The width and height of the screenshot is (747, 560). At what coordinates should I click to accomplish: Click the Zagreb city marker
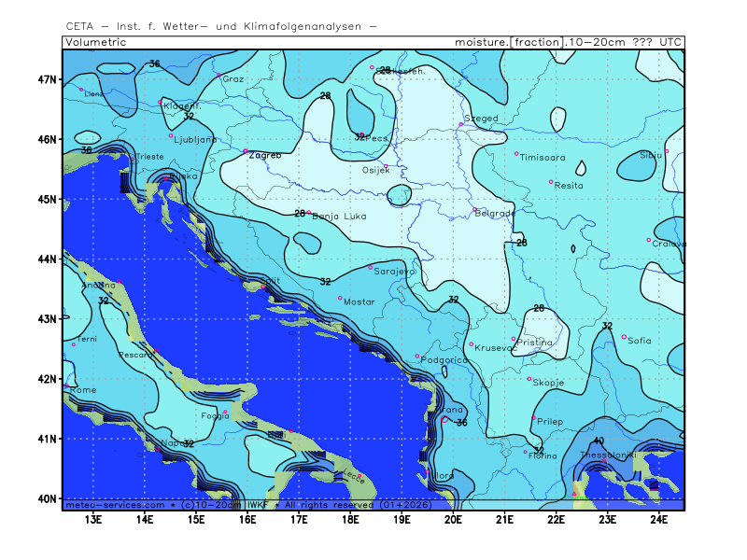(x=246, y=151)
